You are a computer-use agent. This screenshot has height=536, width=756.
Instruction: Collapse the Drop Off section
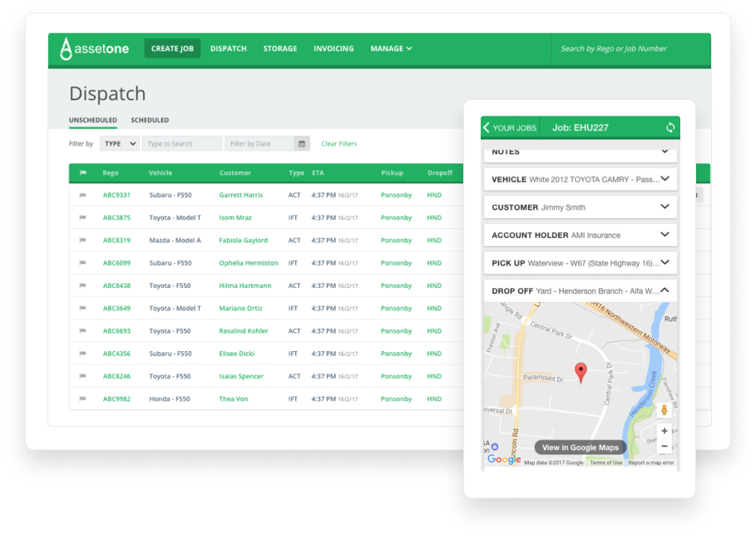[581, 291]
